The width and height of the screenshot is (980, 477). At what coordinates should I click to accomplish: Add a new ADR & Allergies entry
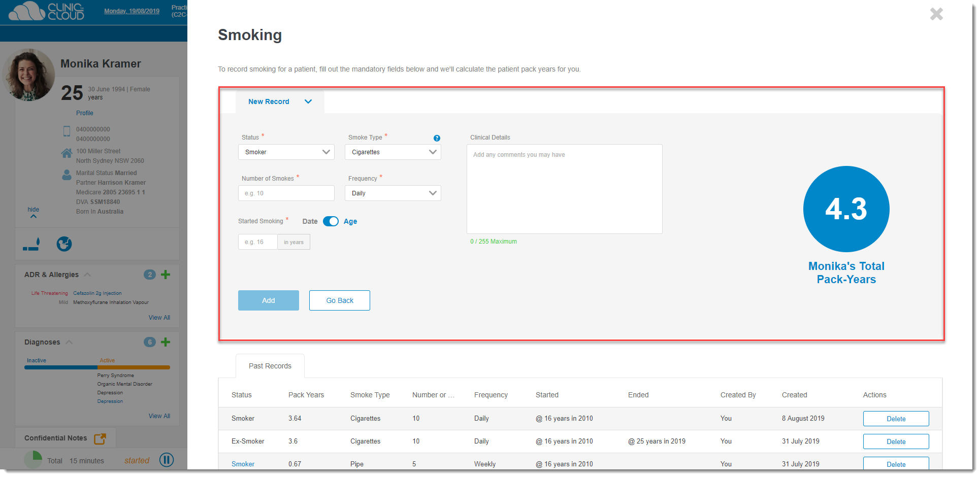[x=166, y=275]
